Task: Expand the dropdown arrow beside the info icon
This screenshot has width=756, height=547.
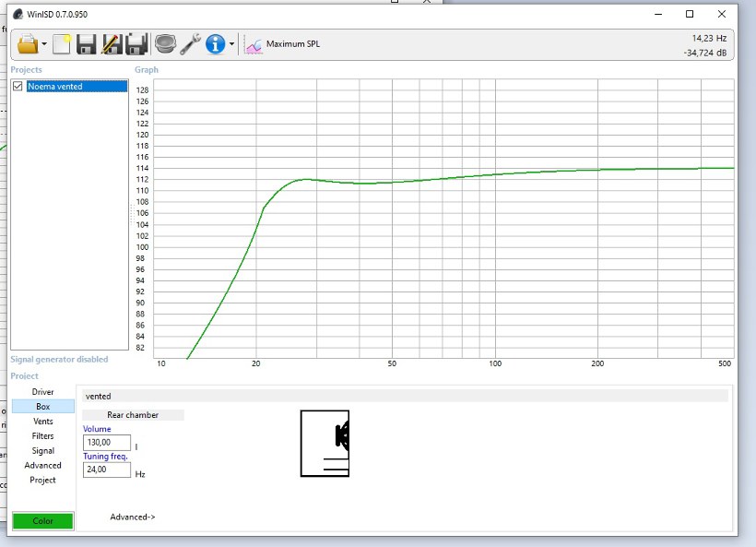Action: tap(232, 44)
